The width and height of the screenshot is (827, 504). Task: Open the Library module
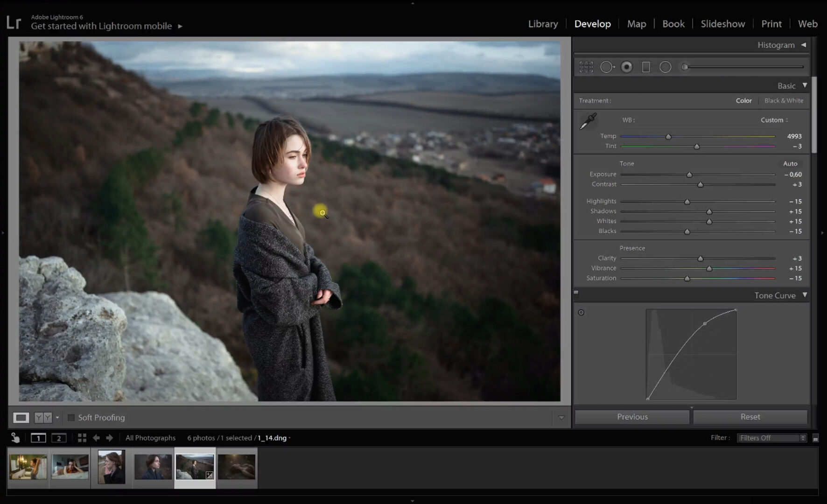(543, 24)
